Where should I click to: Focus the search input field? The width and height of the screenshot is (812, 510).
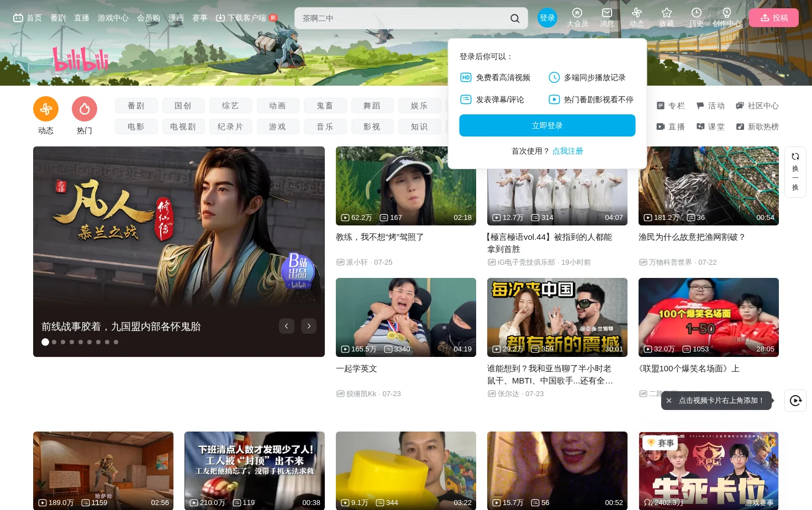(x=403, y=18)
